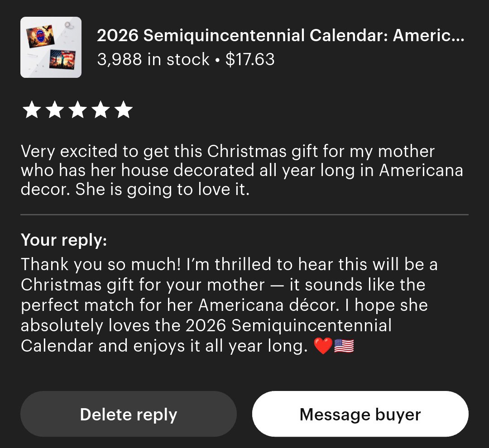489x448 pixels.
Task: Click the flag card in product thumbnail
Action: (x=62, y=60)
